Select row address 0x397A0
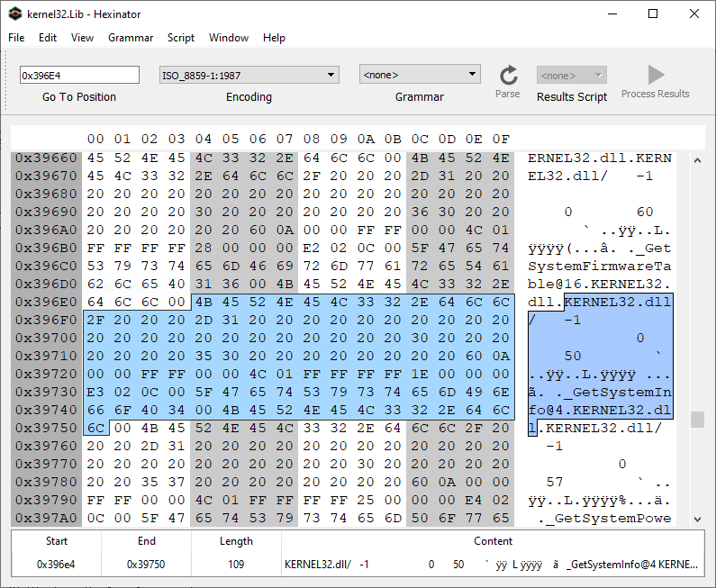Image resolution: width=716 pixels, height=588 pixels. 46,518
